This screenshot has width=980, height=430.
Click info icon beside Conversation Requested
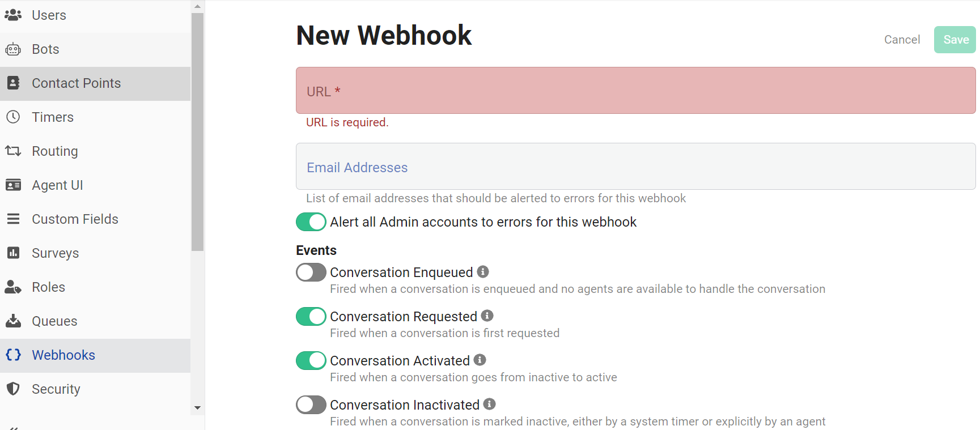point(487,316)
